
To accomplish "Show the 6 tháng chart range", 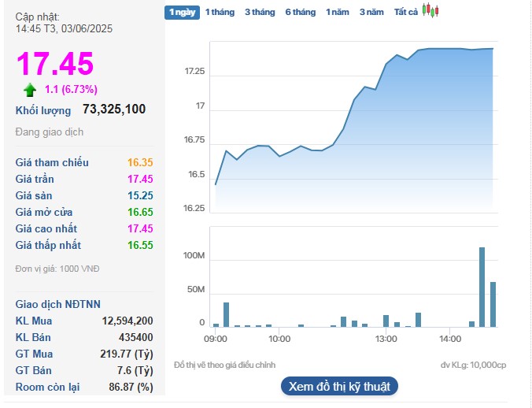I will tap(300, 12).
